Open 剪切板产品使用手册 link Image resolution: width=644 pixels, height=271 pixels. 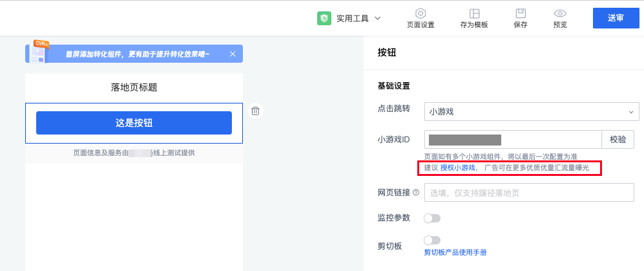pyautogui.click(x=455, y=252)
